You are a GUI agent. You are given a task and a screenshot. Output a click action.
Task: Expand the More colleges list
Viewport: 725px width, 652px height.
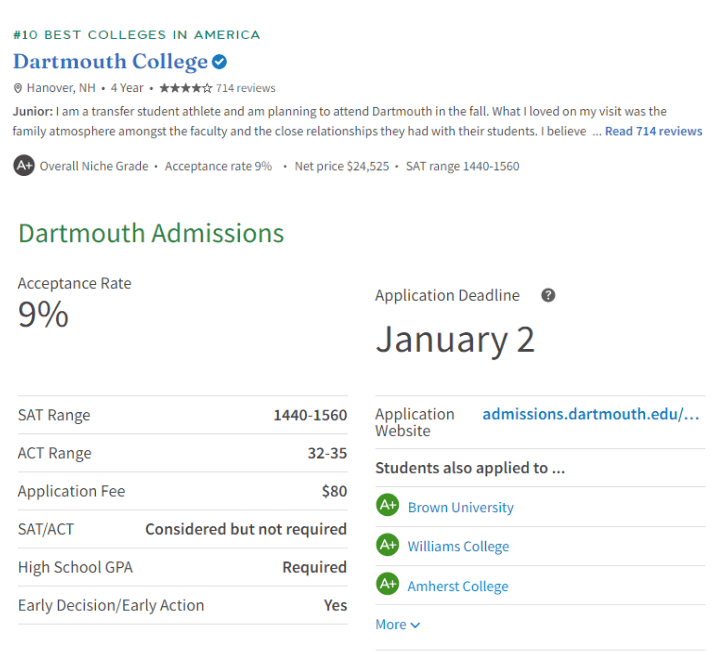[x=398, y=625]
